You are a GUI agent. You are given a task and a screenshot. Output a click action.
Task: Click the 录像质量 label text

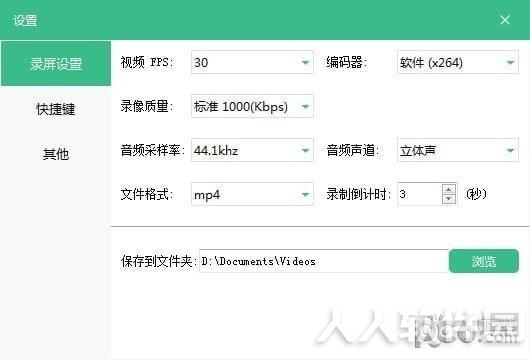tap(147, 106)
